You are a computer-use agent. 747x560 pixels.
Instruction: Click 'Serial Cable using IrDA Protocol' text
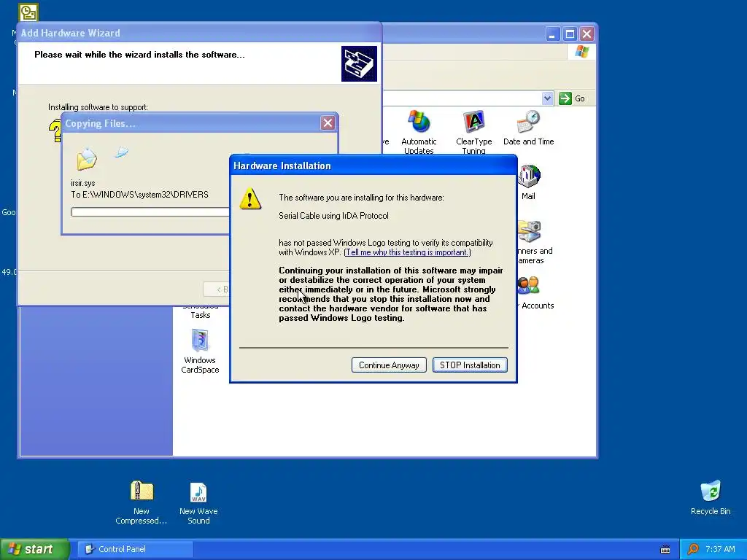pyautogui.click(x=333, y=216)
